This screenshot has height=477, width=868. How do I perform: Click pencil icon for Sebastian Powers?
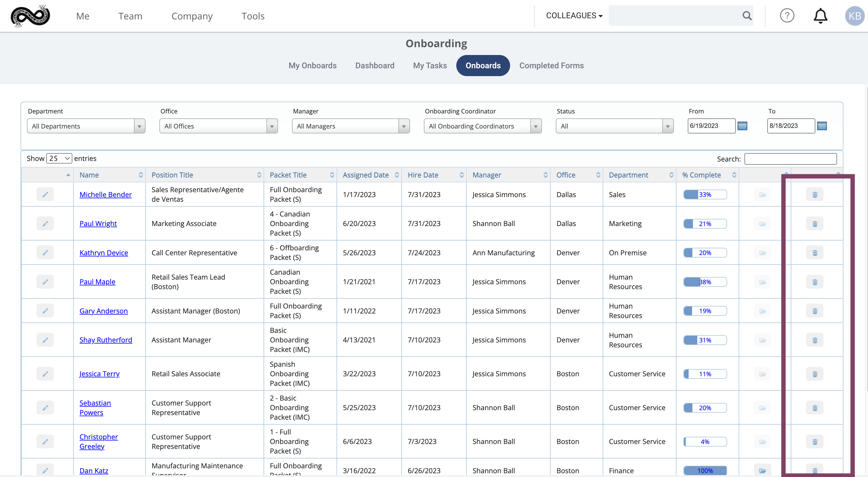(45, 408)
